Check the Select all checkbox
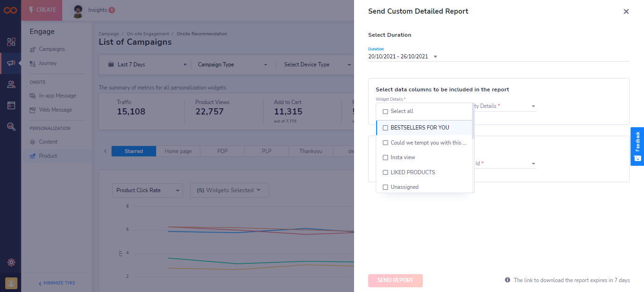The width and height of the screenshot is (644, 292). tap(385, 112)
